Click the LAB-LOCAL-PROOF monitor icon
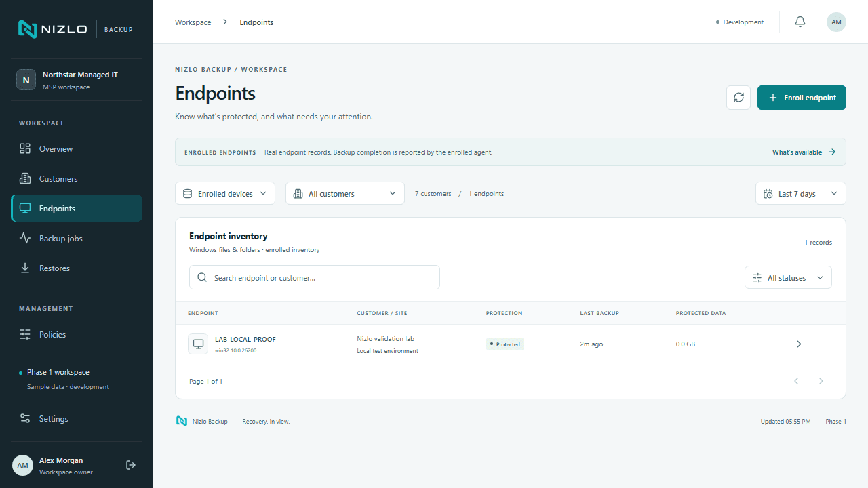Screen dimensions: 868x488 pos(198,344)
